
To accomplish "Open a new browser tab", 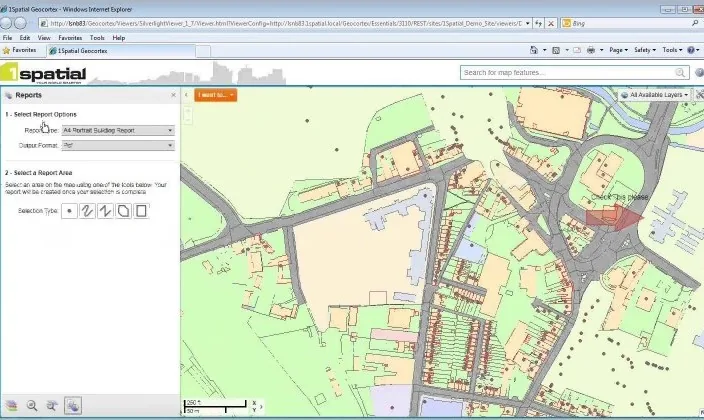I will tap(203, 51).
